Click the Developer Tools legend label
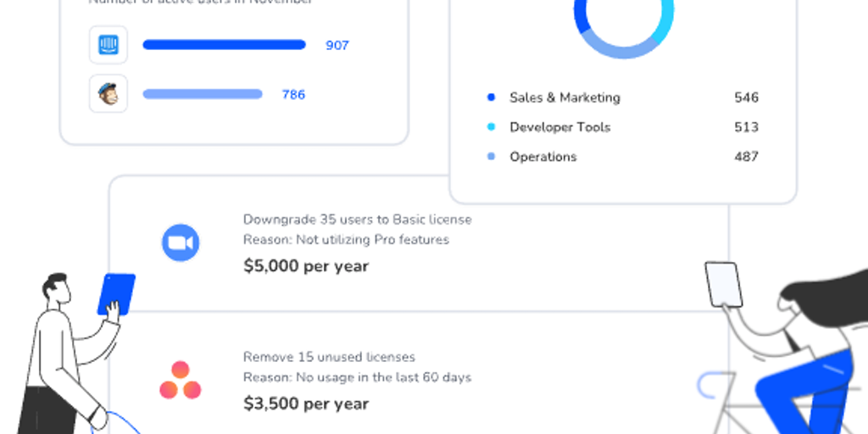 [x=559, y=127]
